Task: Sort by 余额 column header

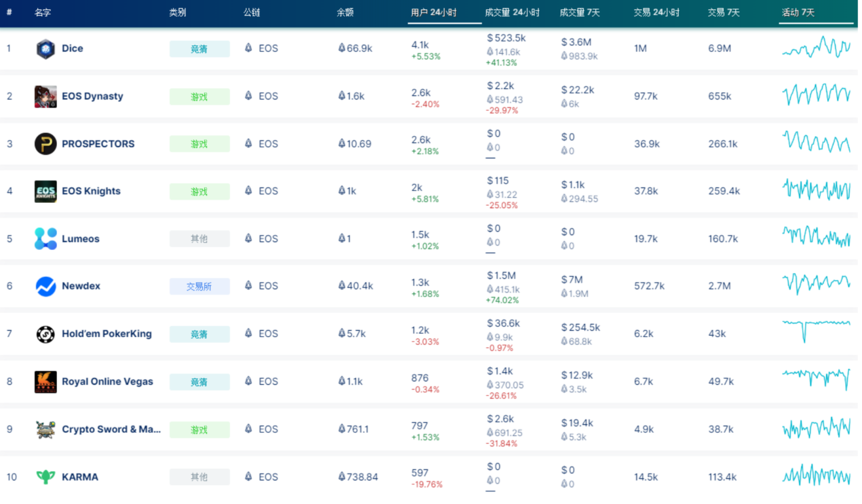Action: tap(345, 12)
